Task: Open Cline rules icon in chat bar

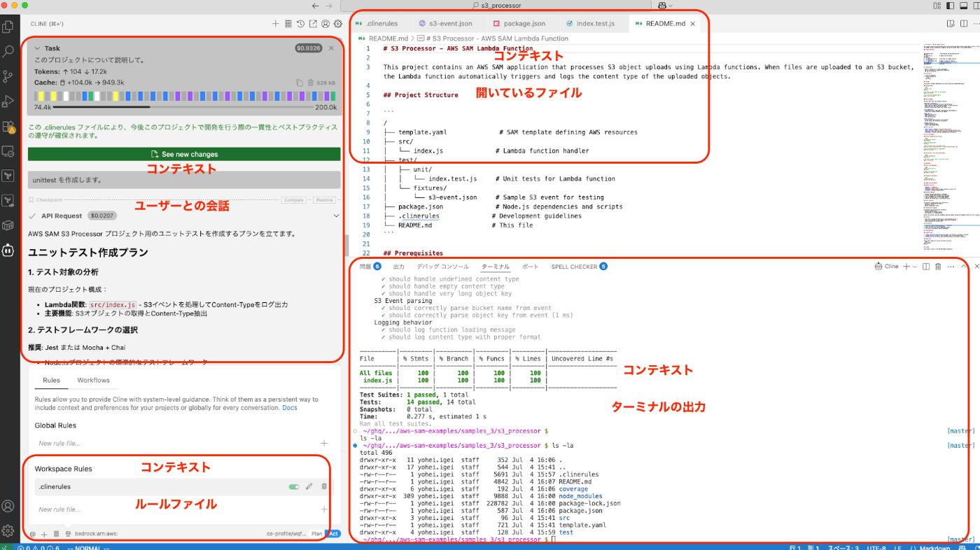Action: tap(69, 534)
